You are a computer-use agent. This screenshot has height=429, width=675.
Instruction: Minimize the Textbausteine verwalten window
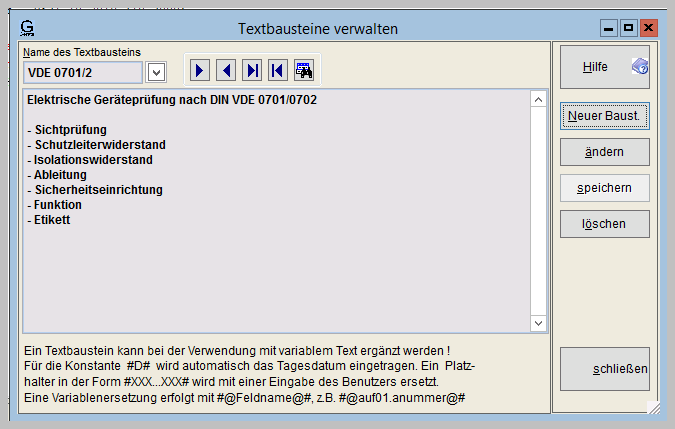608,28
